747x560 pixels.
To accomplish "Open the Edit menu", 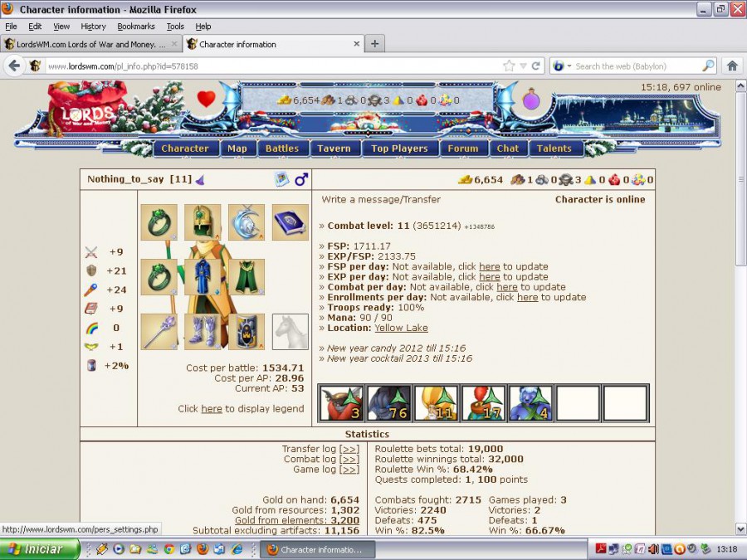I will pyautogui.click(x=35, y=27).
